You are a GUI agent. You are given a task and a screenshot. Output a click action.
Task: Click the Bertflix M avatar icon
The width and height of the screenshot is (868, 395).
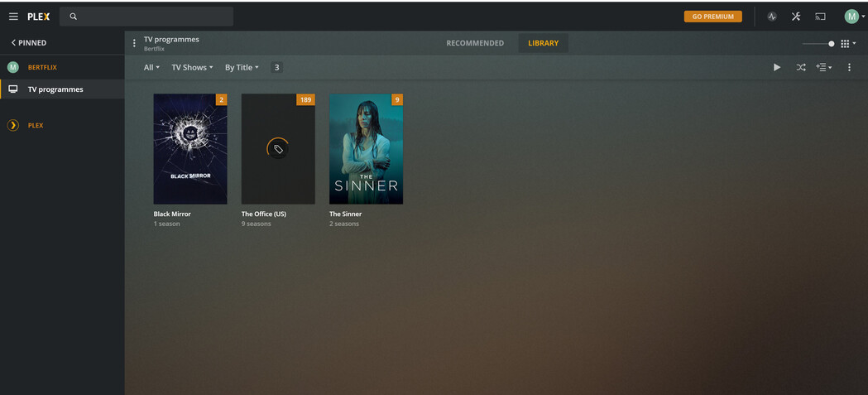point(12,68)
